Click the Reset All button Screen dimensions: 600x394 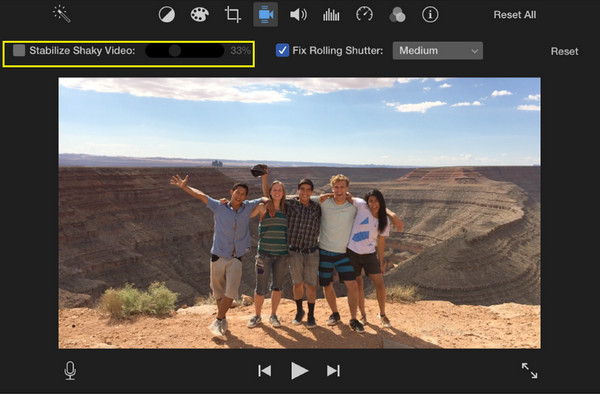tap(515, 15)
